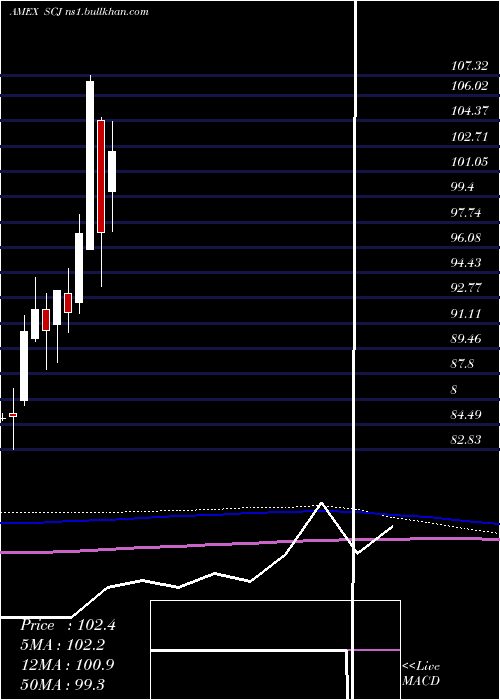Click the 92.77 price level label
The width and height of the screenshot is (500, 700).
(466, 288)
